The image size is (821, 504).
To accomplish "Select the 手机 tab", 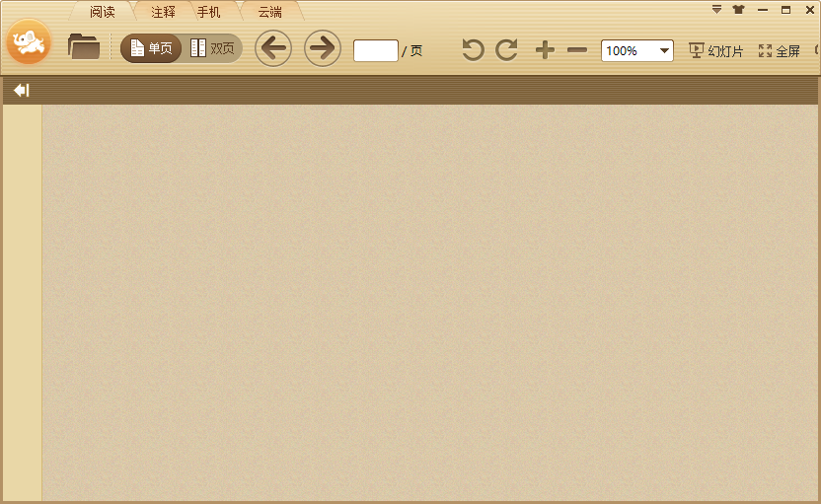I will pyautogui.click(x=209, y=12).
